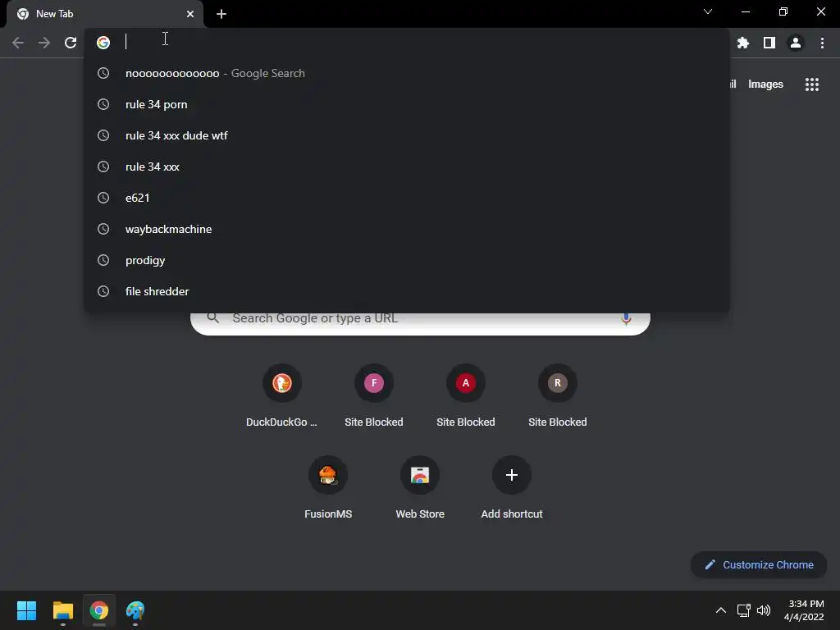
Task: Click the clock icon beside 'waybackmachine'
Action: point(103,230)
